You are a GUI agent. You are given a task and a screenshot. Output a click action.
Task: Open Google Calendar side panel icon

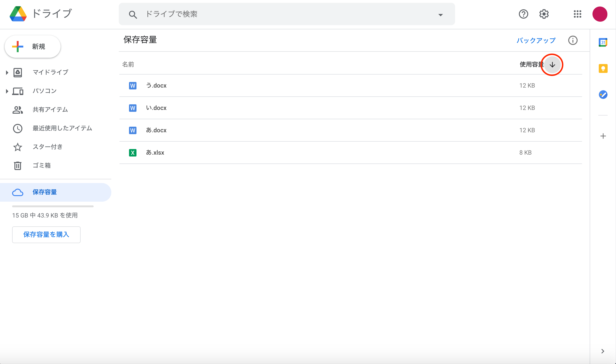point(603,42)
